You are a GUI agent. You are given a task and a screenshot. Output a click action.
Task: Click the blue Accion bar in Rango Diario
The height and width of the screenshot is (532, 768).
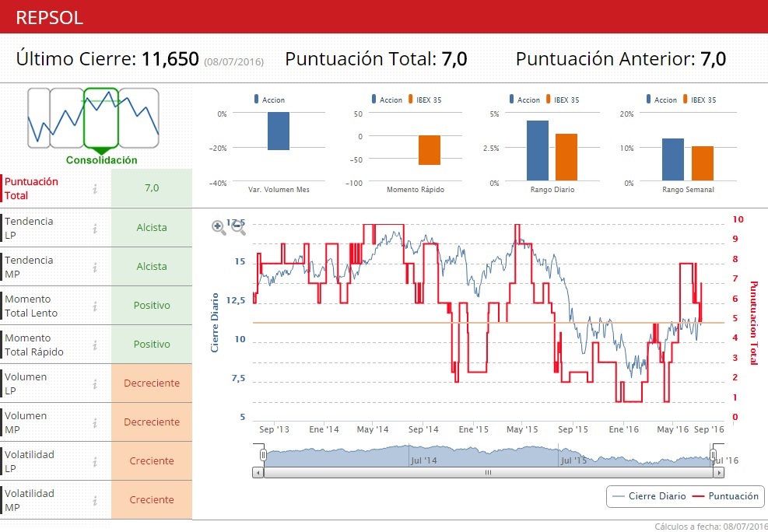pos(538,151)
